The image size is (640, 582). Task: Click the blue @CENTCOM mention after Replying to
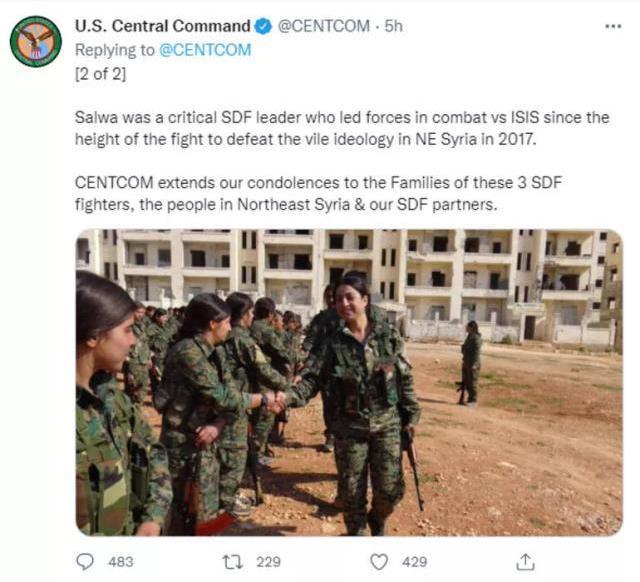pos(205,49)
